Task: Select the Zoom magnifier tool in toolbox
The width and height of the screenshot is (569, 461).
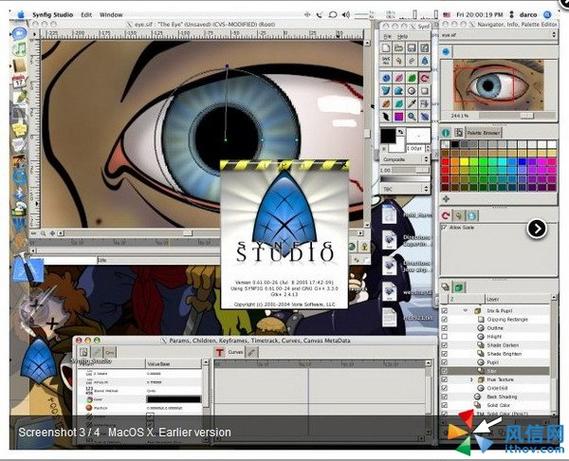Action: tap(411, 117)
